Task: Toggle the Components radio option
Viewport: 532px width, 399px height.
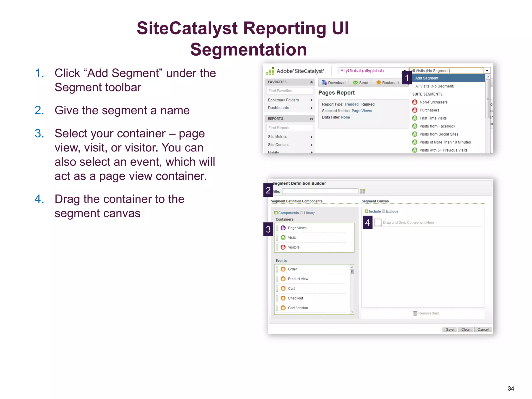Action: [276, 213]
